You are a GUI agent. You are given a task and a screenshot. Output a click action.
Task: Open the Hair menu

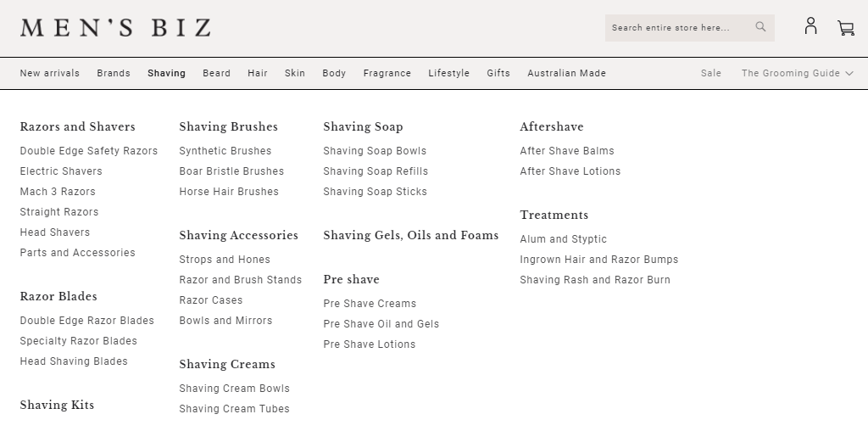pos(258,73)
